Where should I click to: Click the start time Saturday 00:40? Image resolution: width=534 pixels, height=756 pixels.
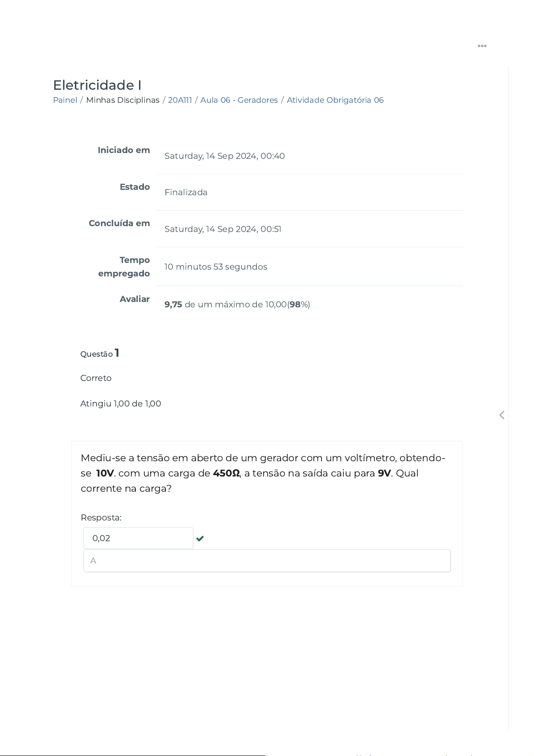224,156
